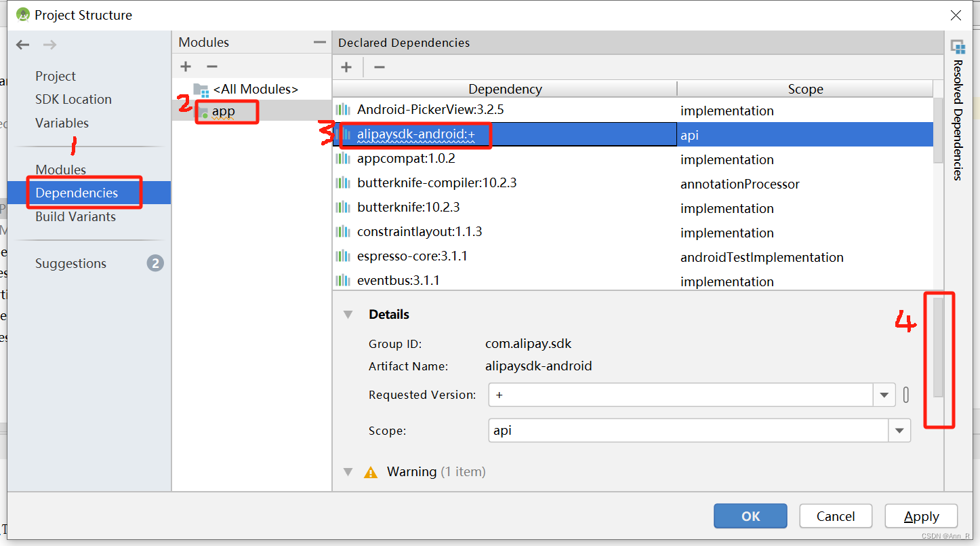Click annotationProcessor scope cell
The width and height of the screenshot is (980, 546).
click(740, 184)
